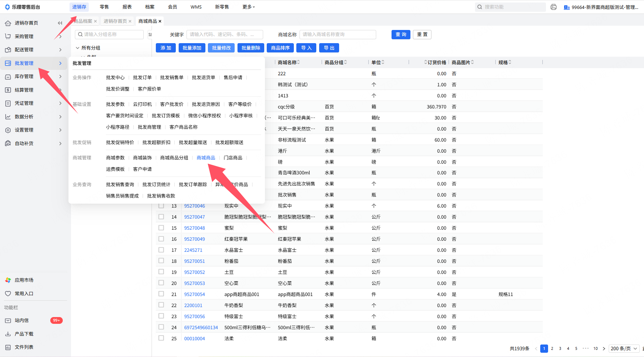This screenshot has height=357, width=644.
Task: Click the 批发管理 sidebar icon
Action: click(x=8, y=63)
